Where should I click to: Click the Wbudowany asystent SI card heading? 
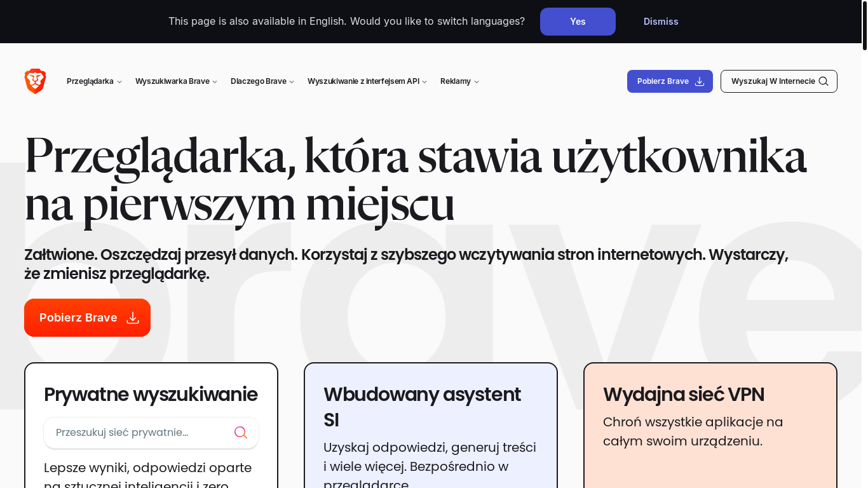pos(422,407)
